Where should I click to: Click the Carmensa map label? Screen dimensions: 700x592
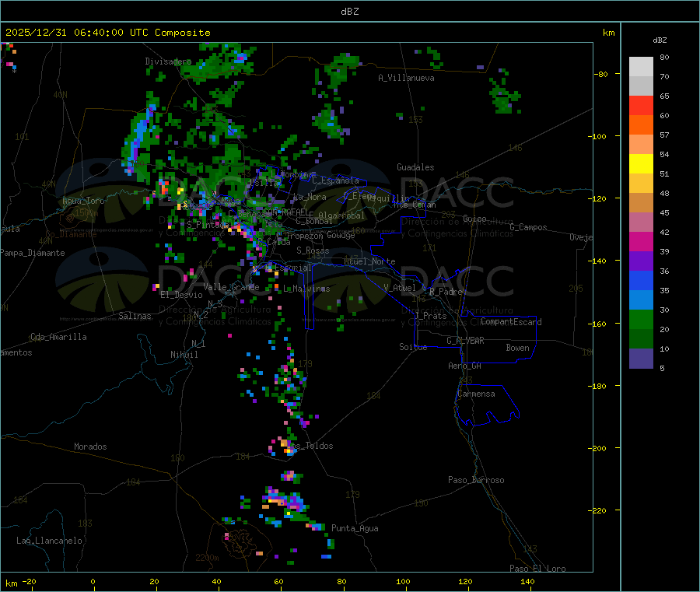pos(476,394)
